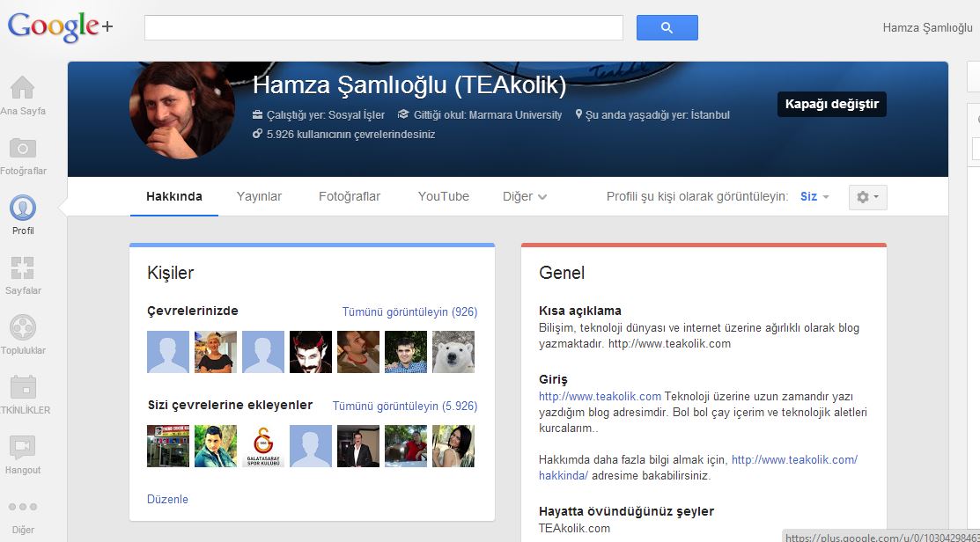Viewport: 980px width, 542px height.
Task: Click the Kapağı değiştir button
Action: [x=832, y=105]
